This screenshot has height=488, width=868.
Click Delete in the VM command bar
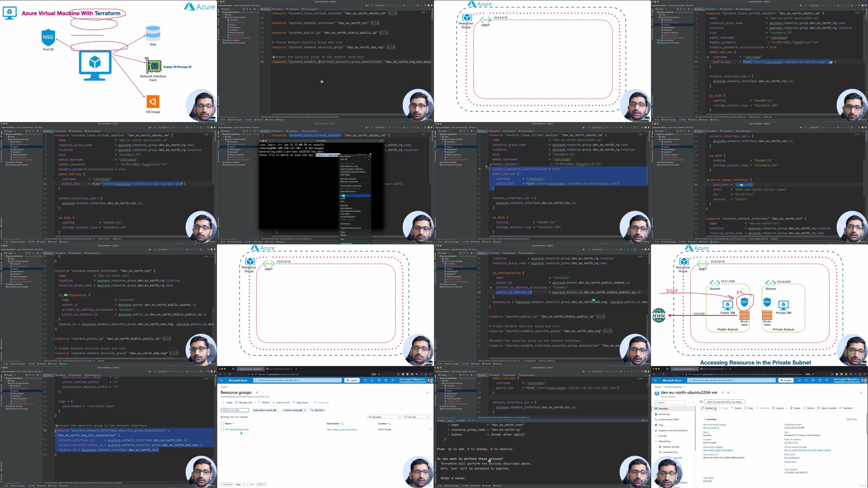pos(795,408)
